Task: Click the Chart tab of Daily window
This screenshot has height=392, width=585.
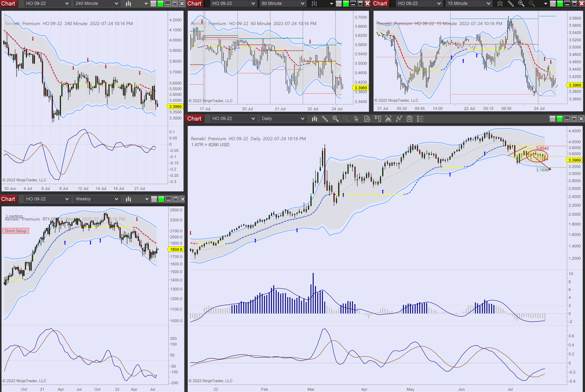Action: click(x=194, y=119)
